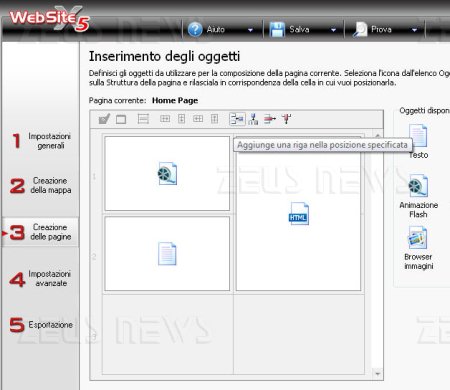Click the Inserimento degli oggetti heading
Screen dimensions: 450x390
(164, 56)
